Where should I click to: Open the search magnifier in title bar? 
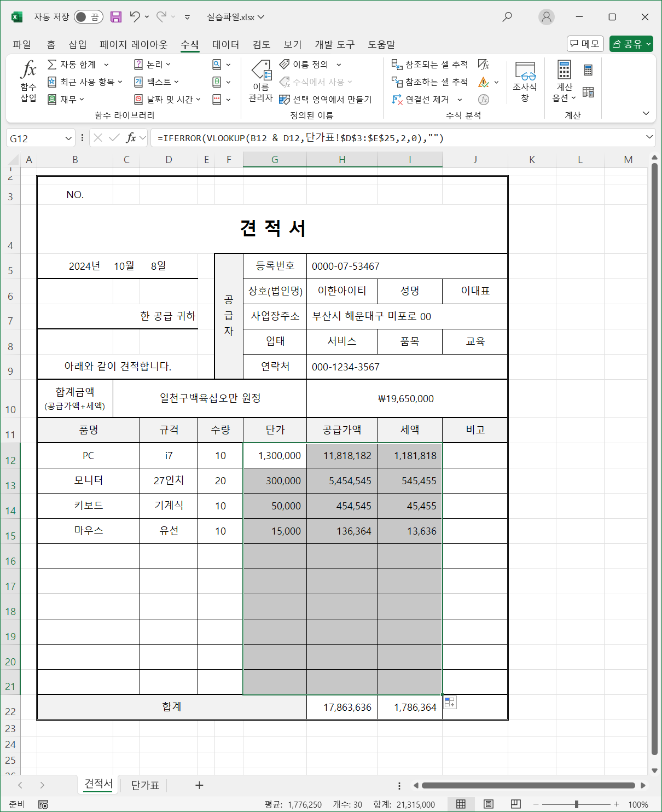[x=507, y=17]
